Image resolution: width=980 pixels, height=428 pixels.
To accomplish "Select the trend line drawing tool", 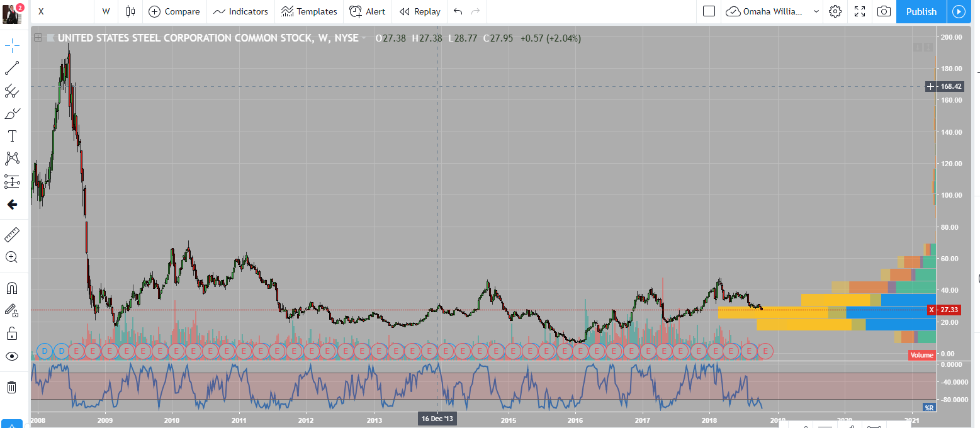I will point(12,68).
